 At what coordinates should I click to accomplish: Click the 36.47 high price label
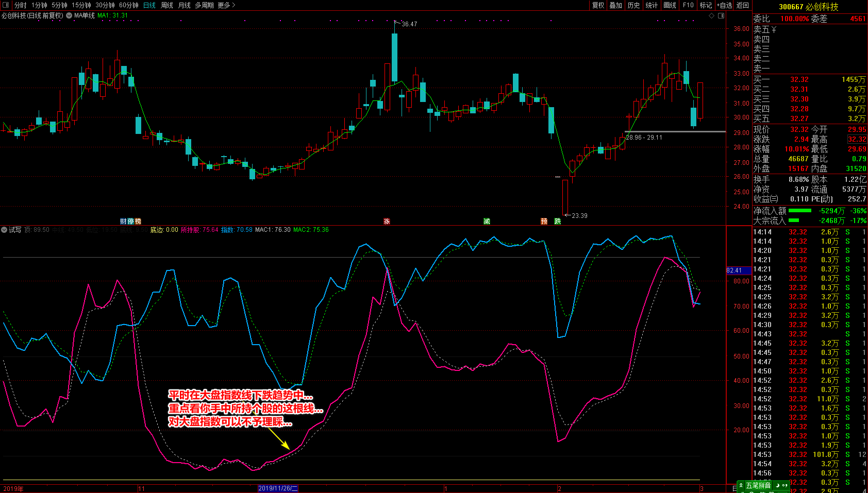(x=409, y=24)
